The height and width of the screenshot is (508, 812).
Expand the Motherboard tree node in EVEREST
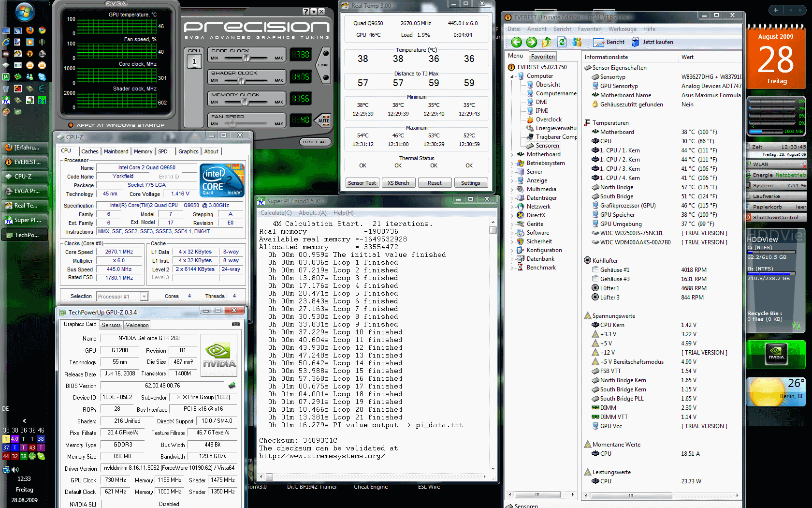point(512,155)
